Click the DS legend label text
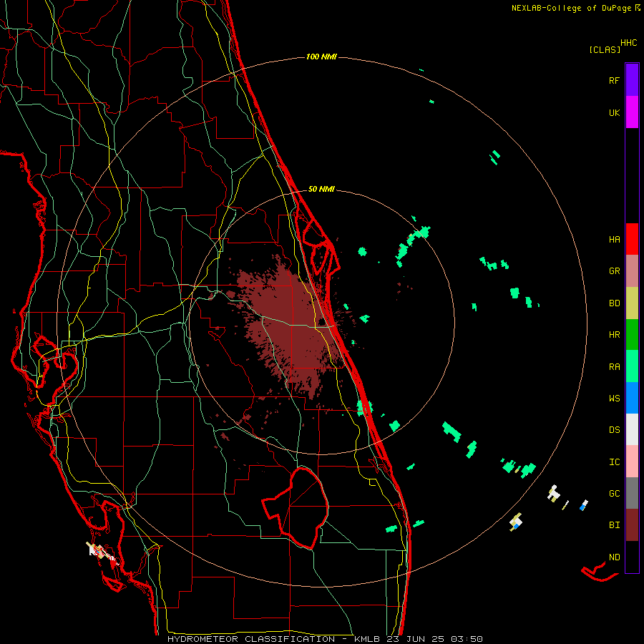Viewport: 644px width, 644px height. point(614,430)
